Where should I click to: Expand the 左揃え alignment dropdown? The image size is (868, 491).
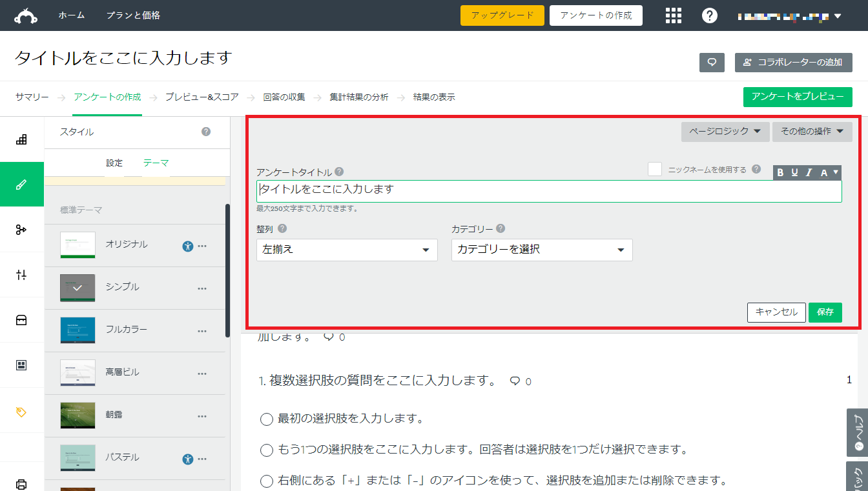[347, 250]
